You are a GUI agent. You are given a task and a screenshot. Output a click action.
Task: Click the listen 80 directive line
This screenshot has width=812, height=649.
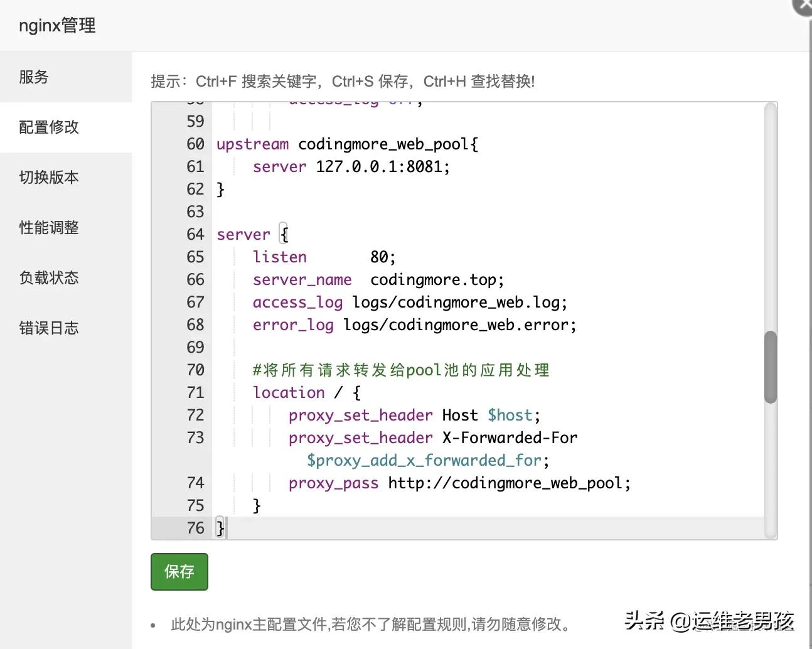coord(322,257)
